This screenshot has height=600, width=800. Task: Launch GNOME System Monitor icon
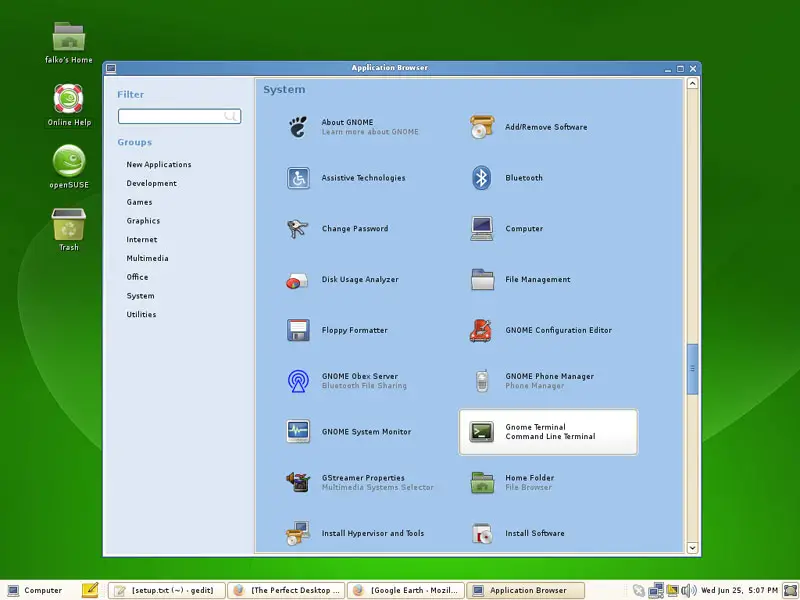pos(298,432)
